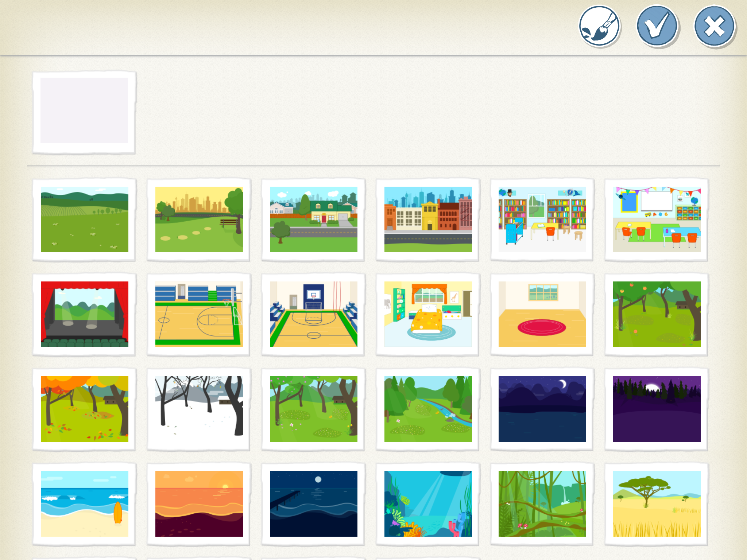Image resolution: width=747 pixels, height=560 pixels.
Task: Choose the daytime beach with surfboard
Action: [84, 504]
